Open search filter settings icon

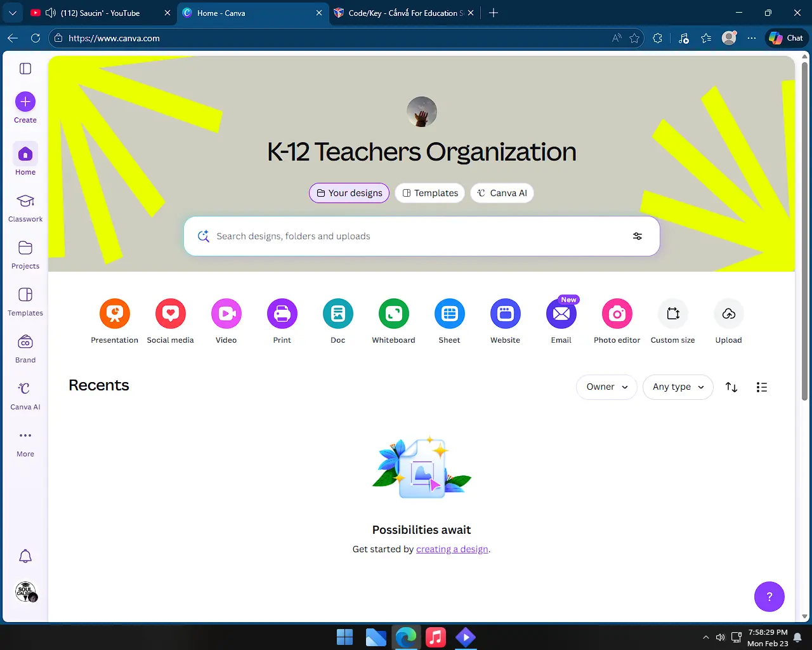pyautogui.click(x=638, y=236)
